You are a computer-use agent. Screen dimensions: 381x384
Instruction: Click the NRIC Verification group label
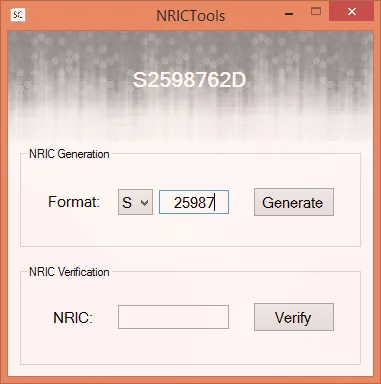point(69,272)
